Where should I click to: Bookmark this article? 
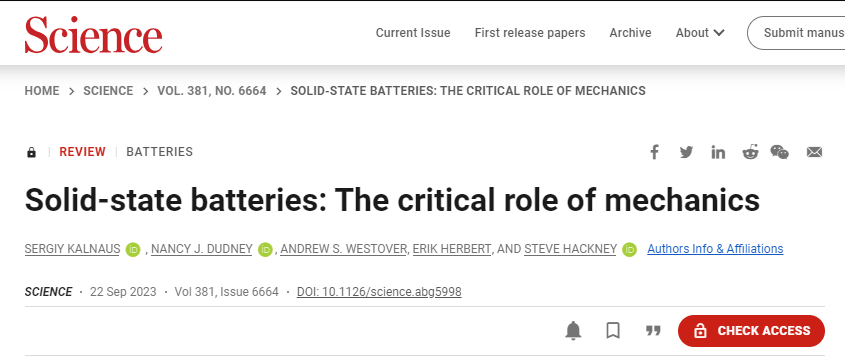(613, 330)
